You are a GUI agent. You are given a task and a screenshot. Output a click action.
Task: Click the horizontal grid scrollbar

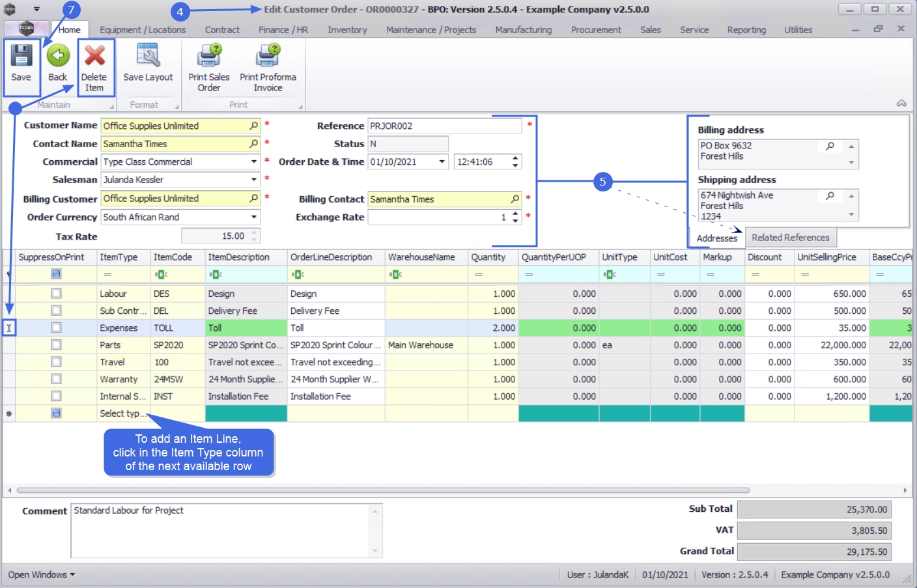tap(383, 490)
